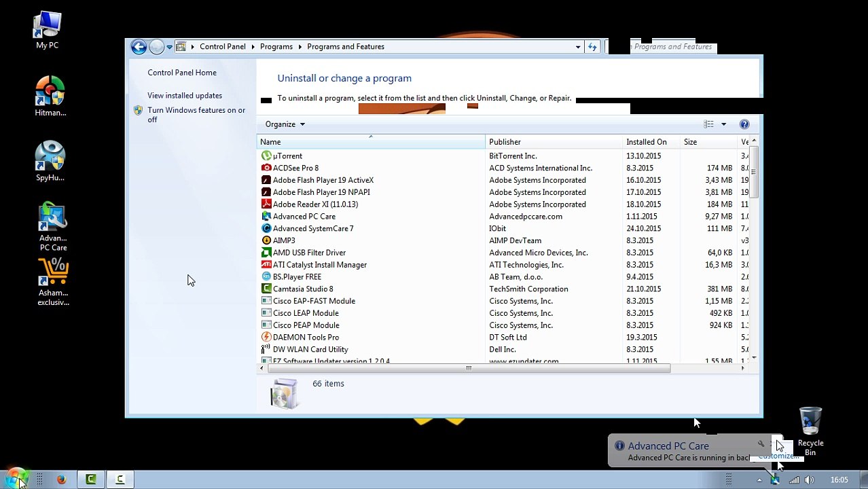Open Turn Windows features on or off
The image size is (868, 489).
pos(196,115)
